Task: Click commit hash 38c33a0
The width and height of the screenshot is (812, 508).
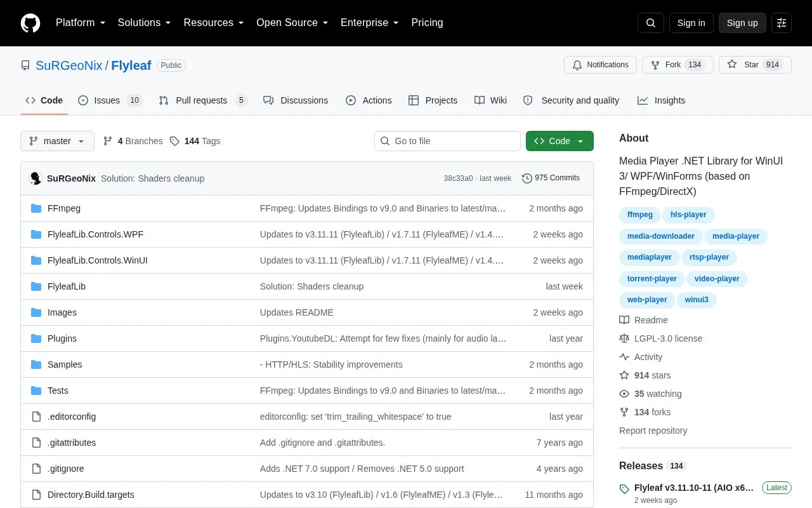Action: 458,178
